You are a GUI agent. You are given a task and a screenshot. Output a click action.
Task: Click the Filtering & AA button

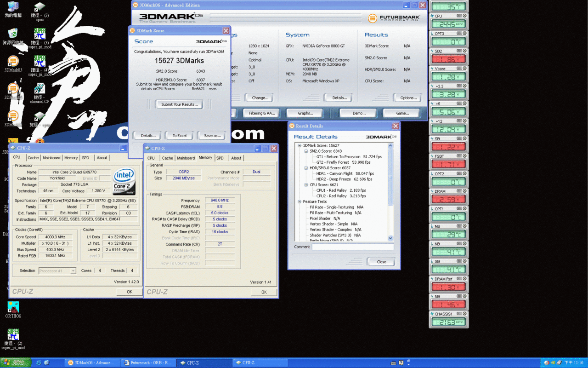tap(262, 113)
